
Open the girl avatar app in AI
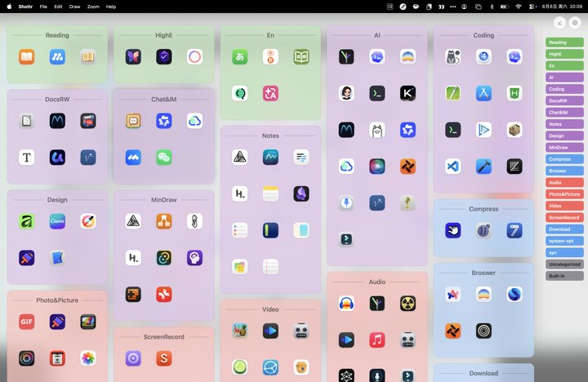pos(346,93)
